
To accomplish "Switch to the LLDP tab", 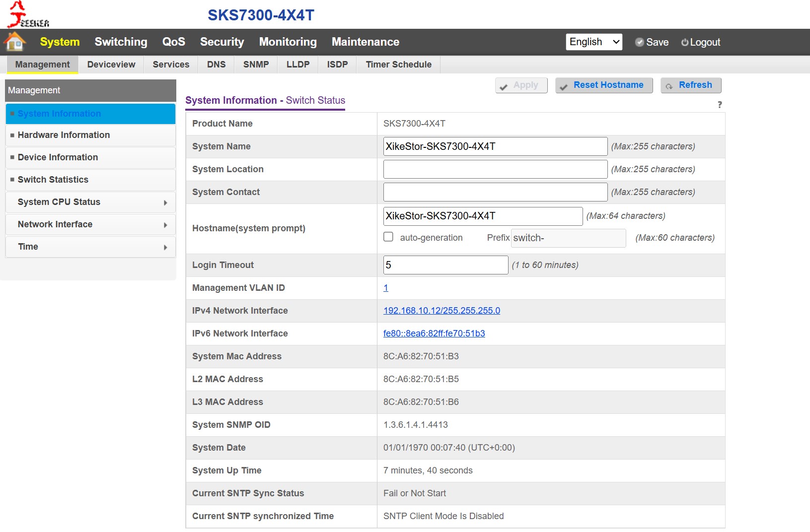I will (298, 65).
